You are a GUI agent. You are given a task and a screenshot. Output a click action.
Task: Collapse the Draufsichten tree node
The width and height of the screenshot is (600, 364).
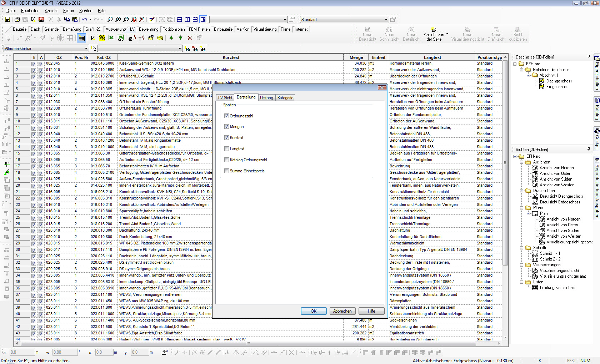pos(521,191)
